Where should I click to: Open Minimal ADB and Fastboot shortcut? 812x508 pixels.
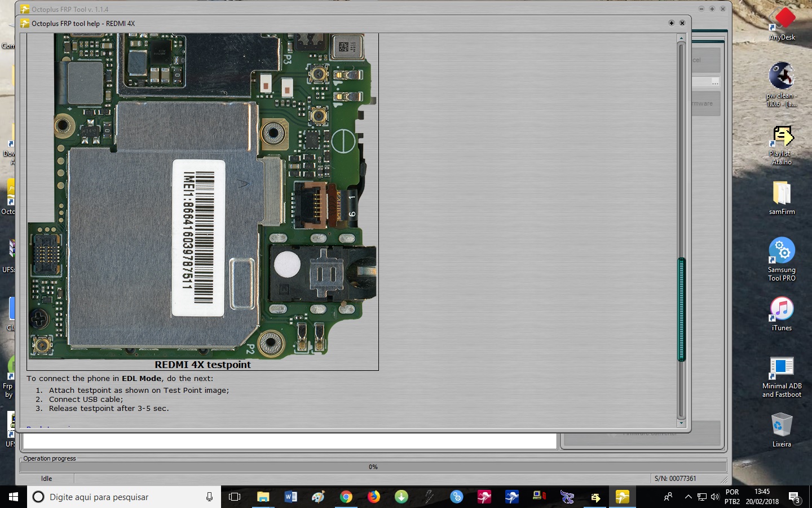point(782,377)
